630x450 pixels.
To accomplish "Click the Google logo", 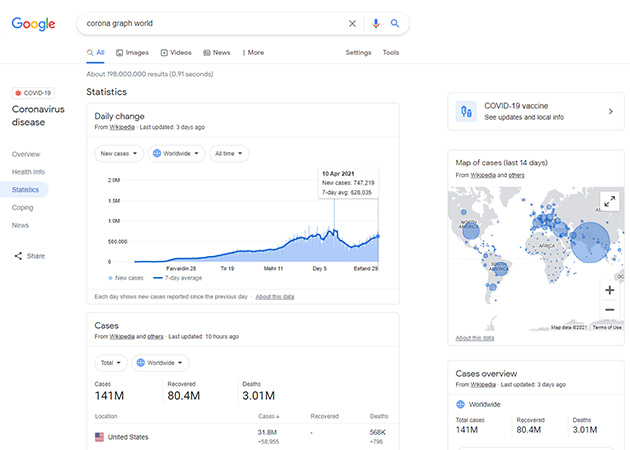I will [33, 24].
